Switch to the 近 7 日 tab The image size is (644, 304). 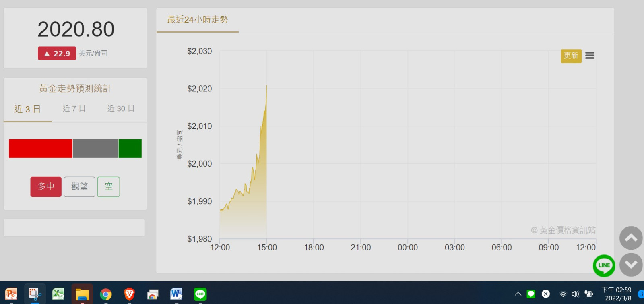pyautogui.click(x=74, y=109)
